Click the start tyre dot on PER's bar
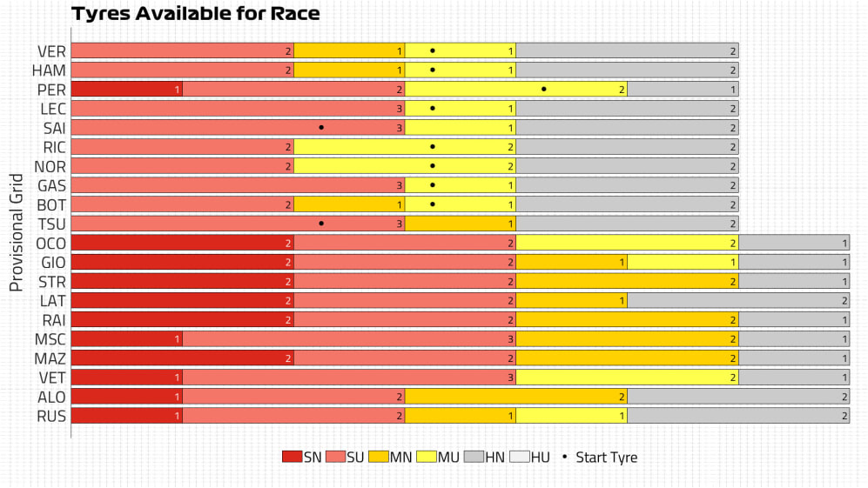 click(x=544, y=89)
